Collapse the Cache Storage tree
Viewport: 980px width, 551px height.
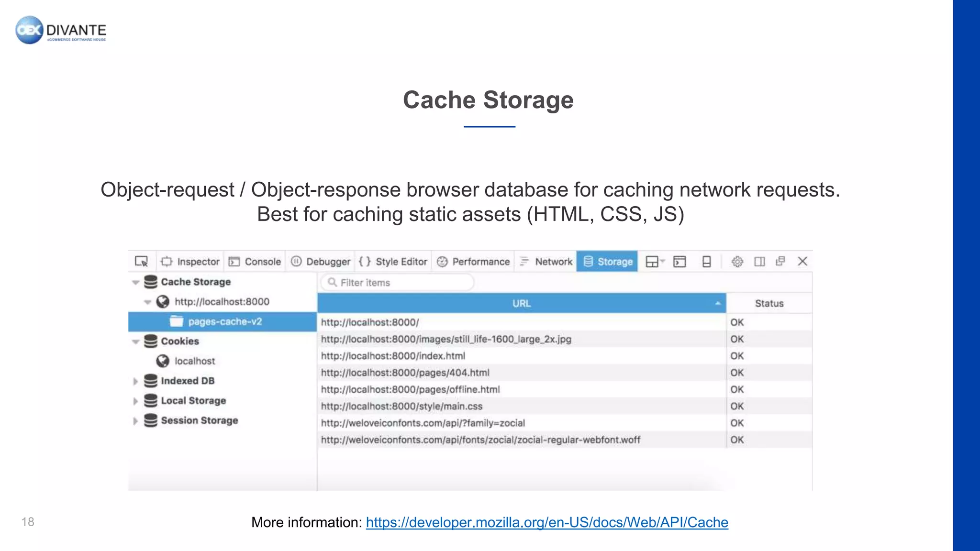(136, 282)
